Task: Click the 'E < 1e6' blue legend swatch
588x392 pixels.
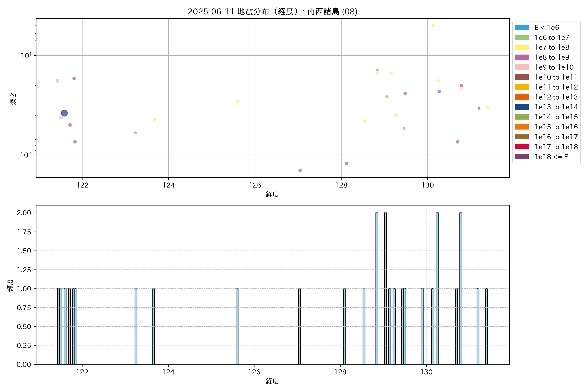Action: [522, 27]
